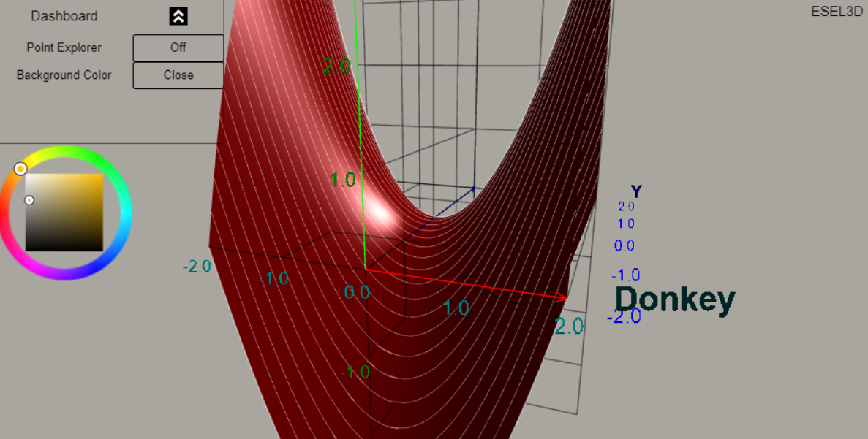868x439 pixels.
Task: Click the blue -1.0 Y-axis label
Action: 626,275
